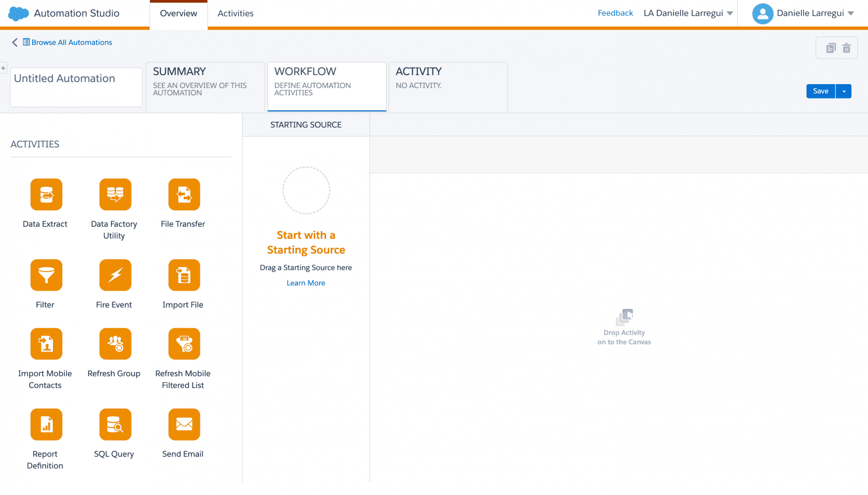The height and width of the screenshot is (495, 868).
Task: Select the Send Email activity icon
Action: point(184,425)
